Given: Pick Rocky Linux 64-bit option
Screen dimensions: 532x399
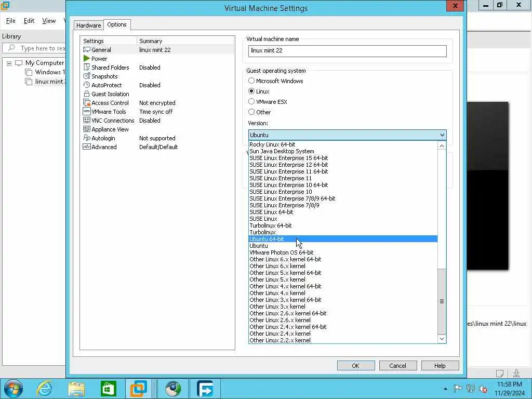Looking at the screenshot, I should 343,144.
